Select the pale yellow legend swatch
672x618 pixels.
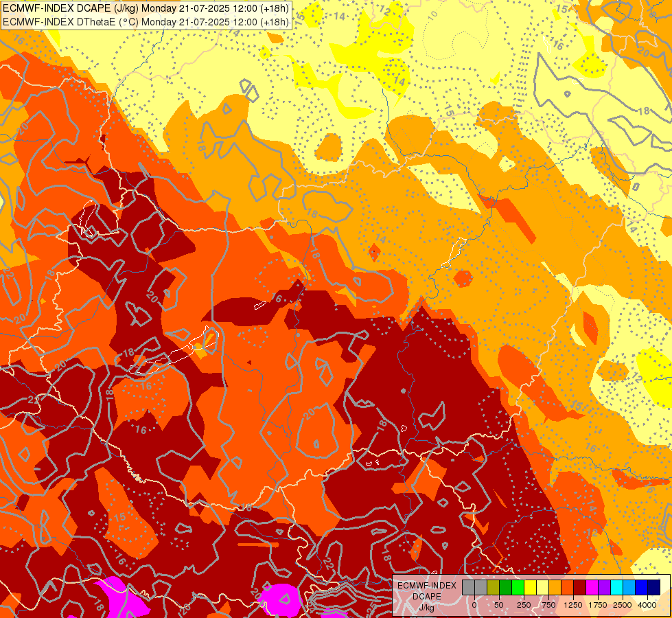(542, 588)
